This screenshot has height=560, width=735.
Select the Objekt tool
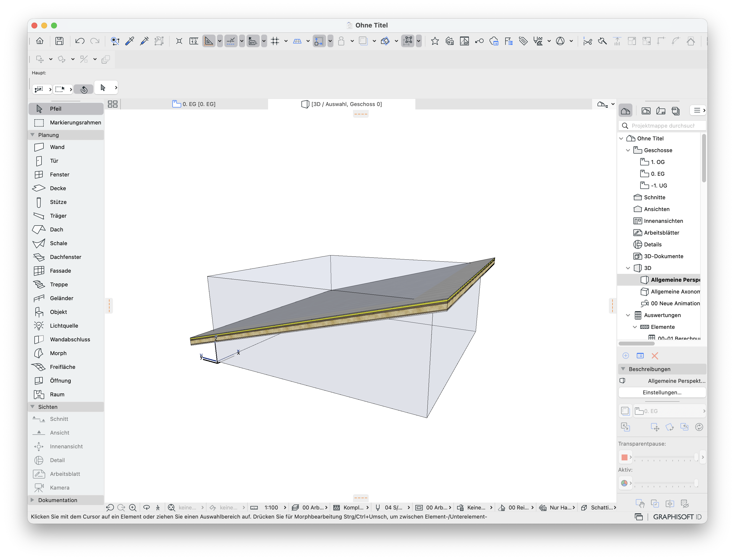[x=66, y=312]
